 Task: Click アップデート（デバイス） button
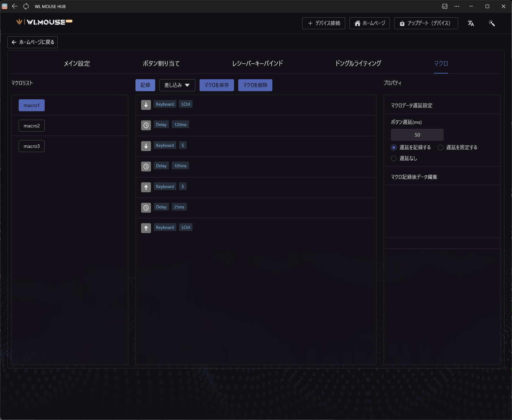click(426, 23)
